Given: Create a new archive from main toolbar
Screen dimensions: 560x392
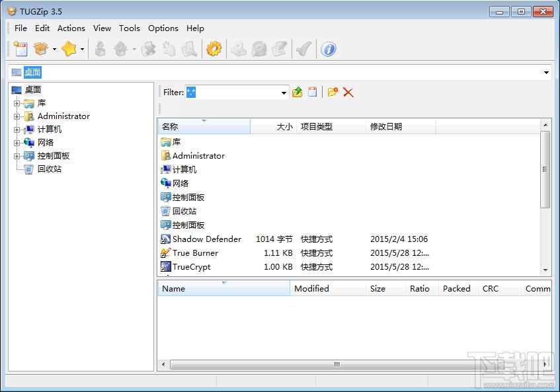Looking at the screenshot, I should [x=20, y=49].
